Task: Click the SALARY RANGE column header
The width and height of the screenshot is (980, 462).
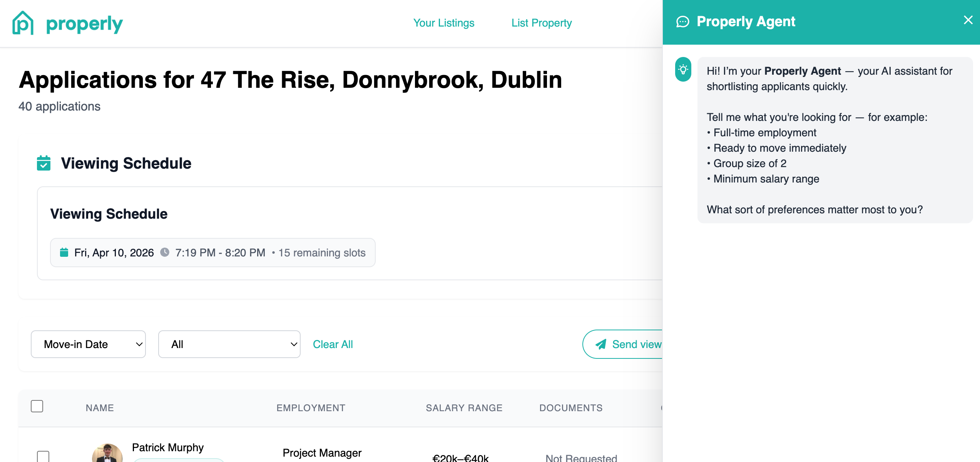Action: point(464,408)
